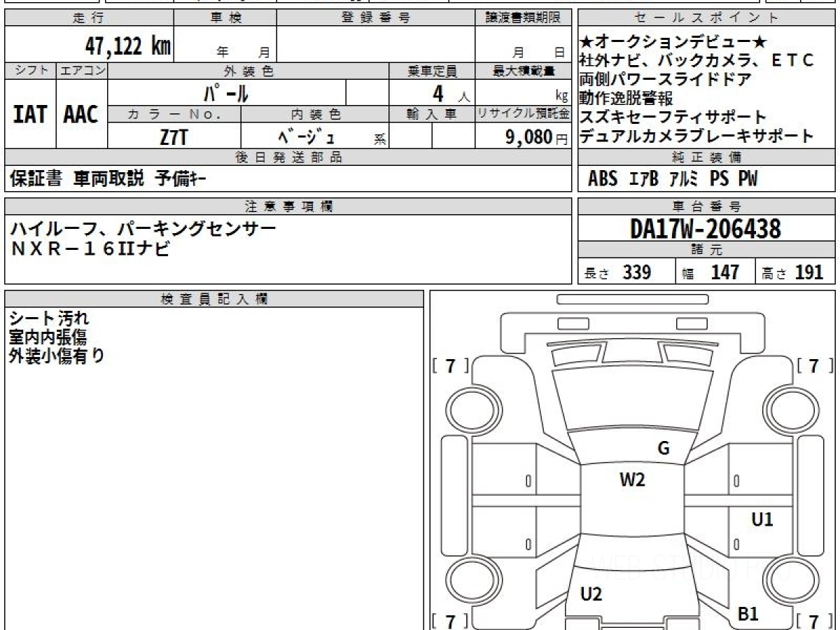The image size is (840, 630).
Task: Select the ベージュ interior color value
Action: tap(307, 136)
